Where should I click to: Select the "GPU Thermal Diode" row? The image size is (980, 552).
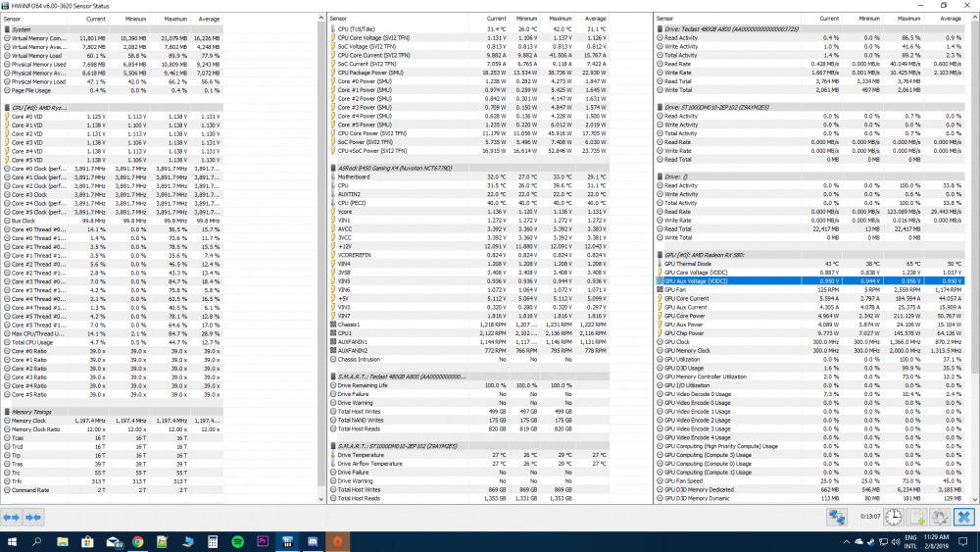pos(810,264)
